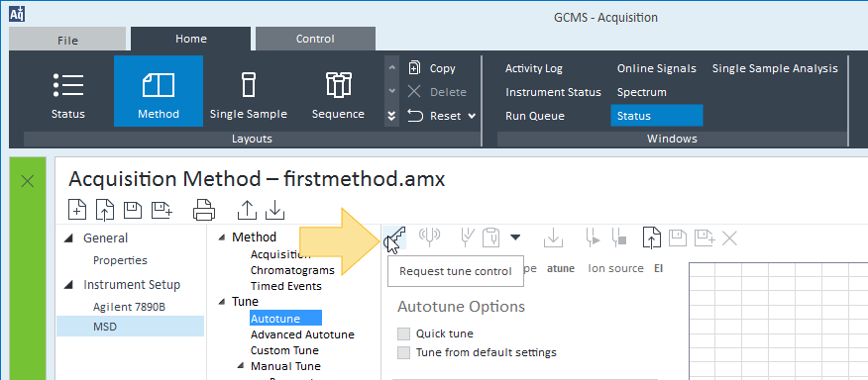Enable the Quick tune checkbox
This screenshot has width=868, height=380.
(404, 333)
